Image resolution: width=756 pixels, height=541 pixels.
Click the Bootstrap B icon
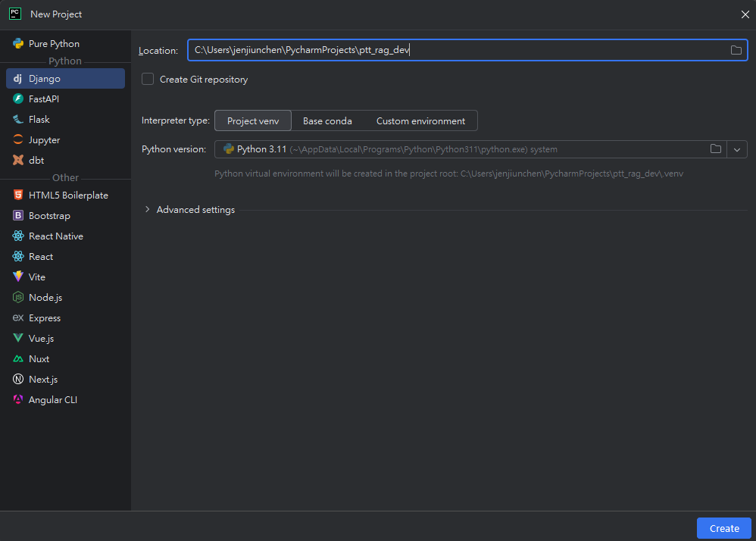coord(18,215)
